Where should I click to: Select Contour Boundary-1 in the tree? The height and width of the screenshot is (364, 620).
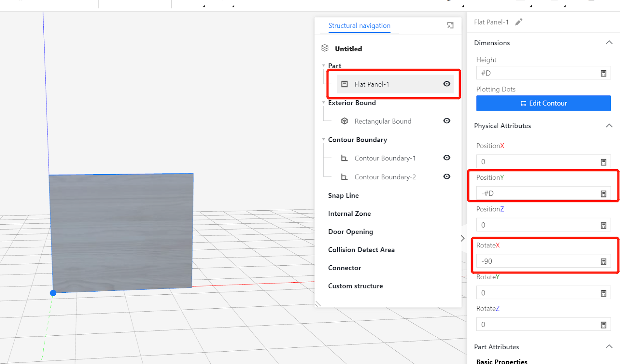click(x=384, y=158)
